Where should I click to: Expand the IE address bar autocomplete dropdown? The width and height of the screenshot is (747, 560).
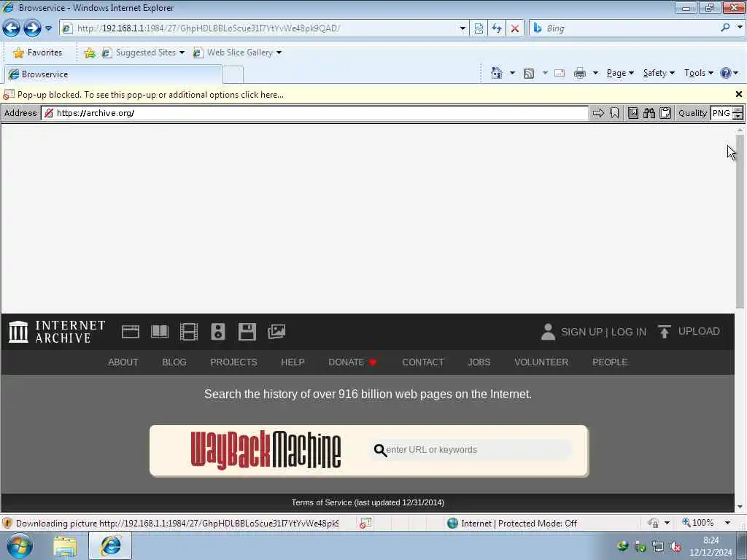coord(462,28)
